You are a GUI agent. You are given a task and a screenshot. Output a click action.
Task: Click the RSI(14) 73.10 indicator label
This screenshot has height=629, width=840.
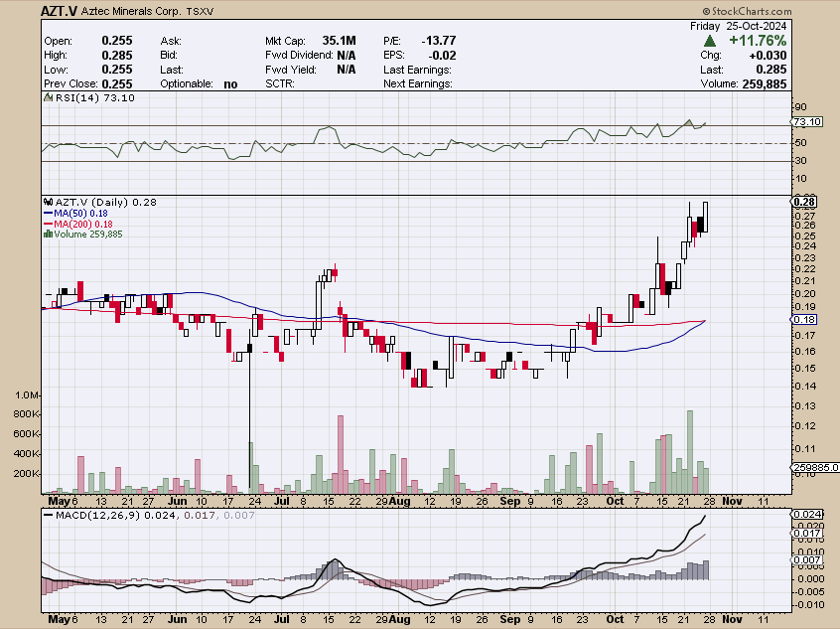94,97
